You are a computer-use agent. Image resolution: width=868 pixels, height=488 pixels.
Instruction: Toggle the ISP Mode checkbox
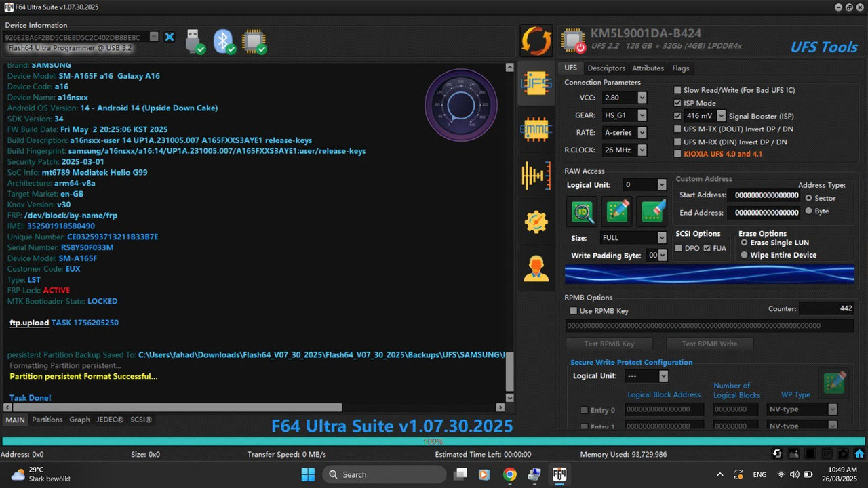click(677, 103)
